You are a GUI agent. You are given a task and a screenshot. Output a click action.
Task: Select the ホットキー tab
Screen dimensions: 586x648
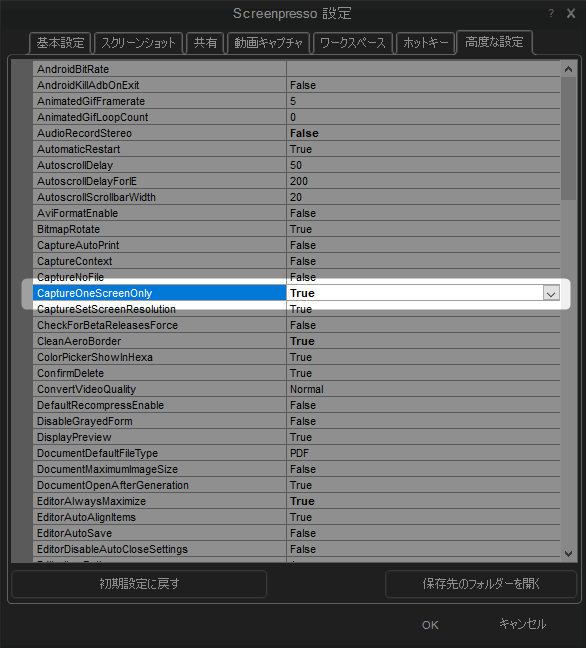[425, 43]
